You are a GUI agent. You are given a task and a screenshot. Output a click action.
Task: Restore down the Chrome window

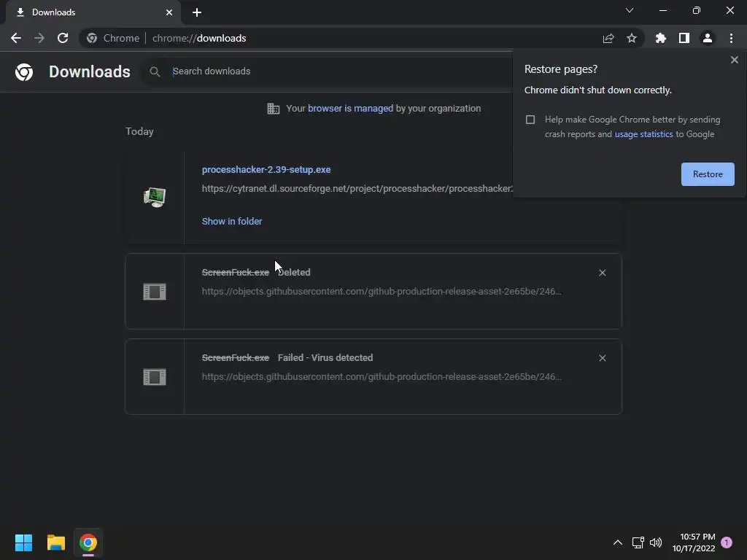coord(697,10)
